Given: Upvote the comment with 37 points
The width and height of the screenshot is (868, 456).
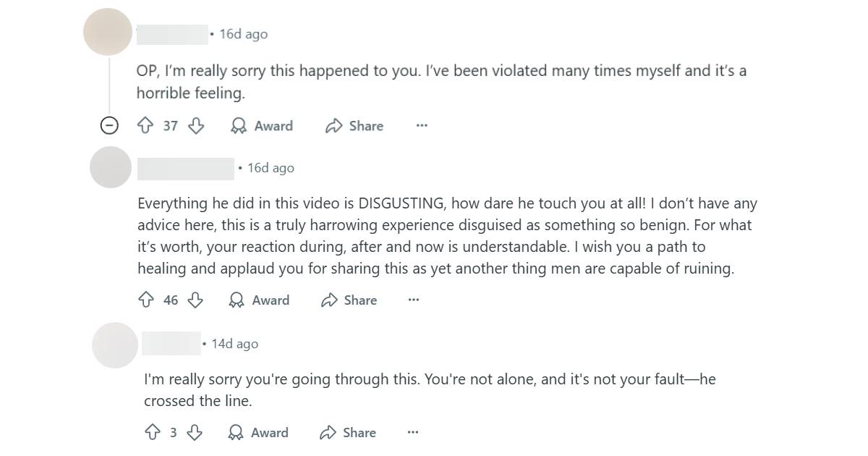Looking at the screenshot, I should click(x=145, y=126).
